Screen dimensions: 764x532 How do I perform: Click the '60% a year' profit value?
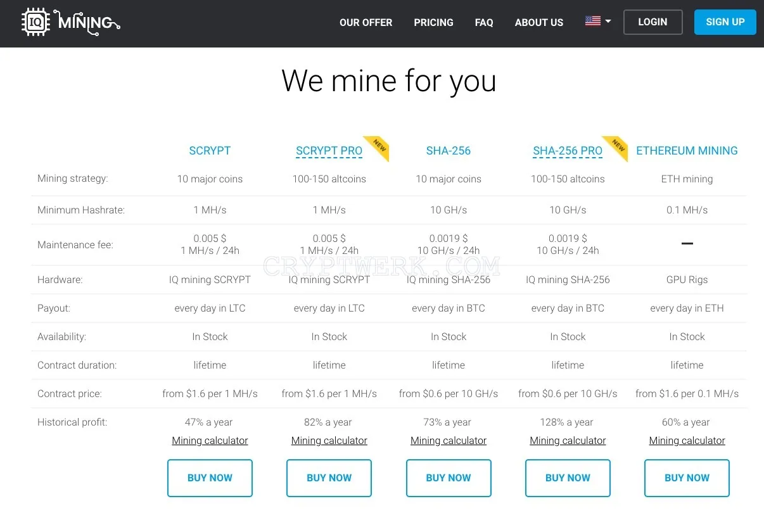(687, 422)
